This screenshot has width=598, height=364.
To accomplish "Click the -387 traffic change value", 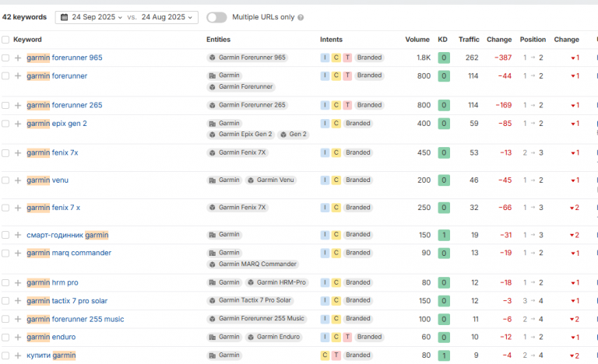I will [x=503, y=58].
